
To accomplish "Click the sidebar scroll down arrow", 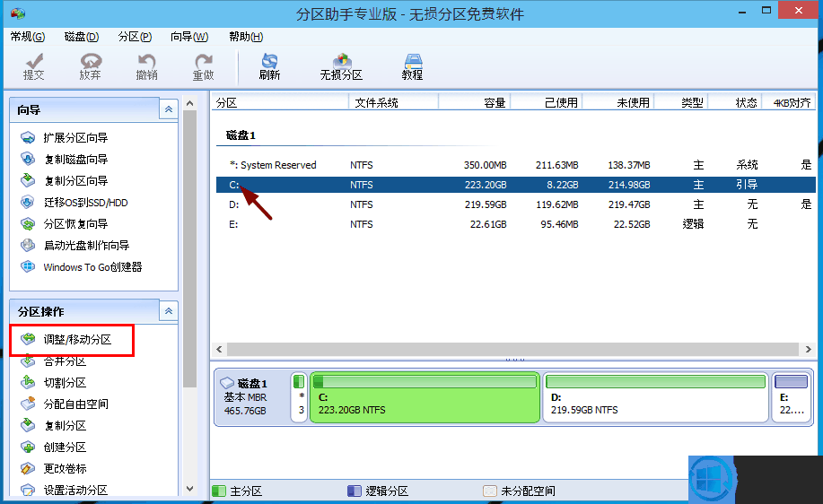I will pos(190,489).
